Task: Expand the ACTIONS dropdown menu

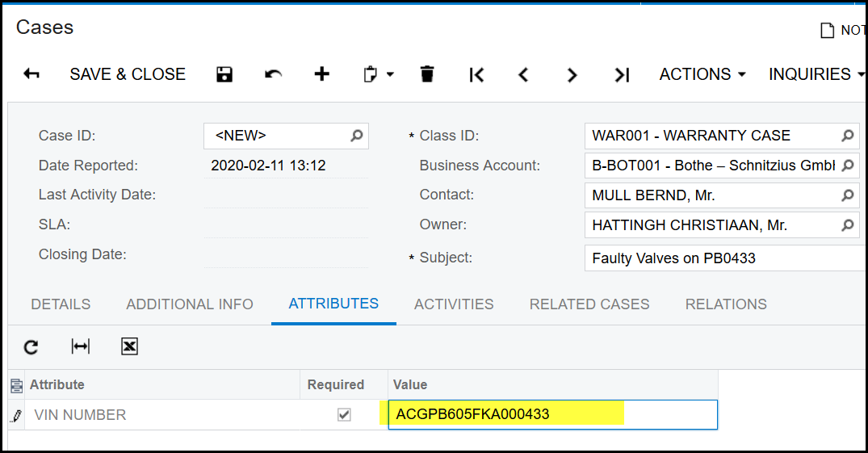Action: (x=701, y=74)
